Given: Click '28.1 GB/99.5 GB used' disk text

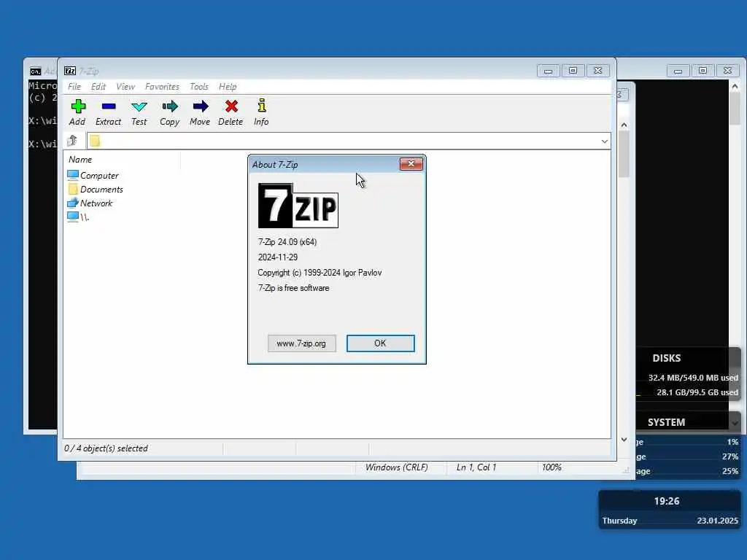Looking at the screenshot, I should click(x=697, y=392).
